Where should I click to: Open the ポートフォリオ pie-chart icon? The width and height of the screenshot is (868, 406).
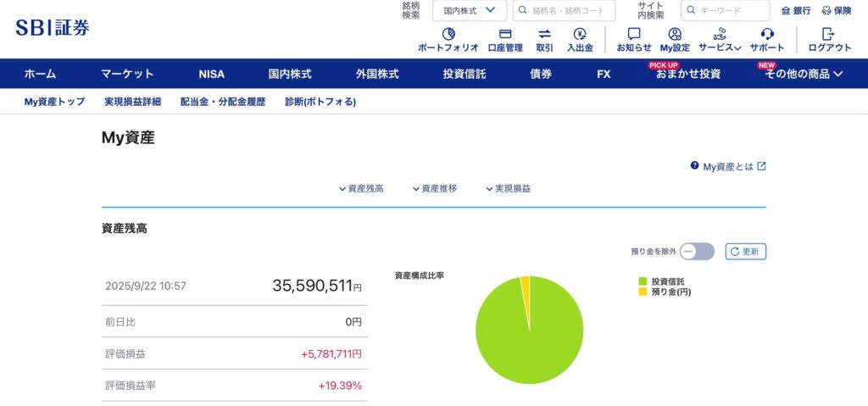click(x=448, y=34)
